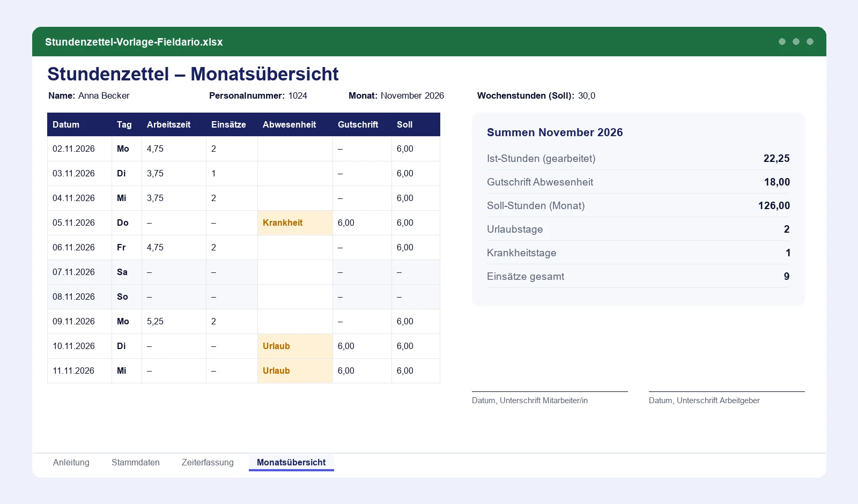Select Arbeitszeit 4,75 on 06.11.2026

(174, 247)
